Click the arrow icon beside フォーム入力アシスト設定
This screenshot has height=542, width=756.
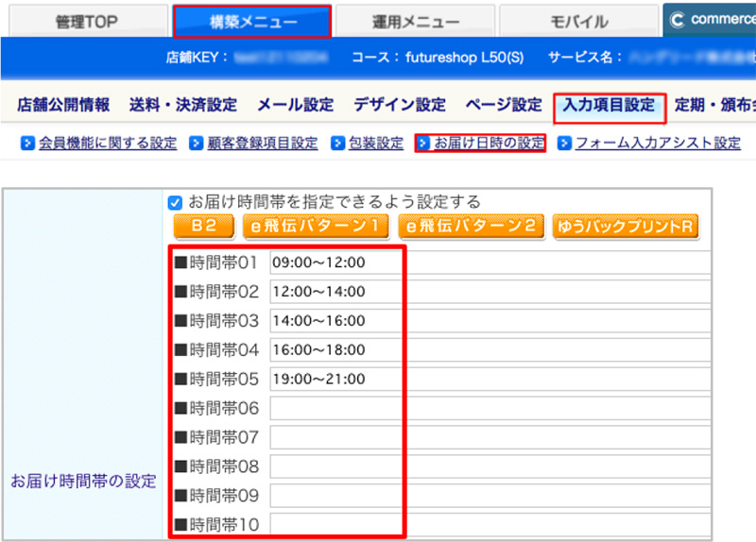click(x=565, y=144)
